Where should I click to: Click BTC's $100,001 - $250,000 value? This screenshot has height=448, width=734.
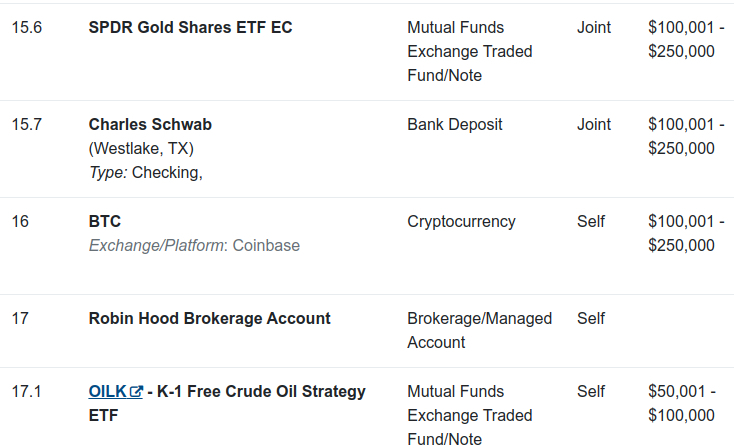[686, 234]
